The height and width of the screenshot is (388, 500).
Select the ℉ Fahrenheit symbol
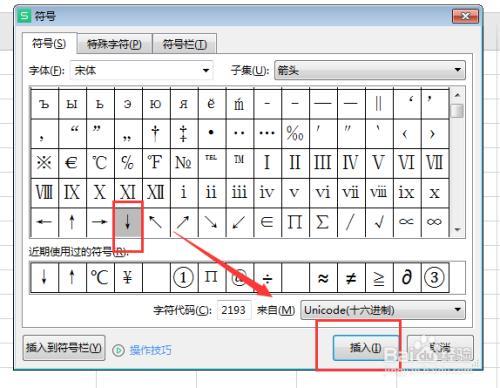[156, 163]
